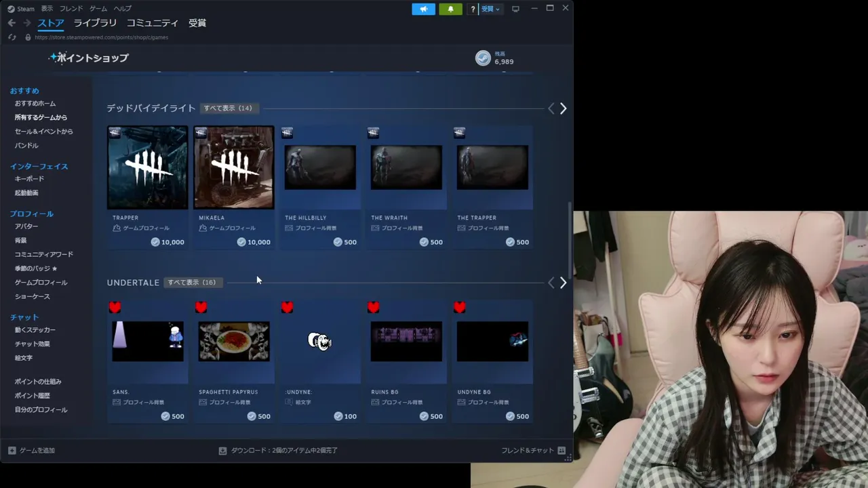
Task: Open the 受賞 profile tab in navigation
Action: coord(197,23)
